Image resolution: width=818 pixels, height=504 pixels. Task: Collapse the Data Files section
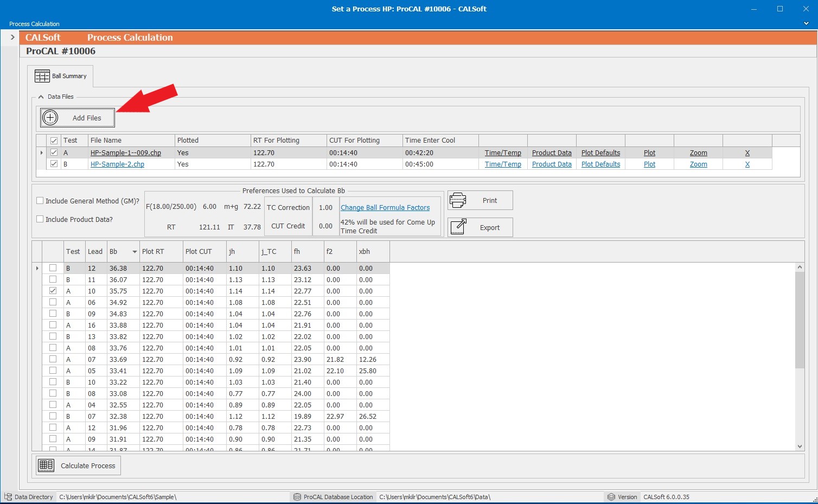(x=41, y=97)
